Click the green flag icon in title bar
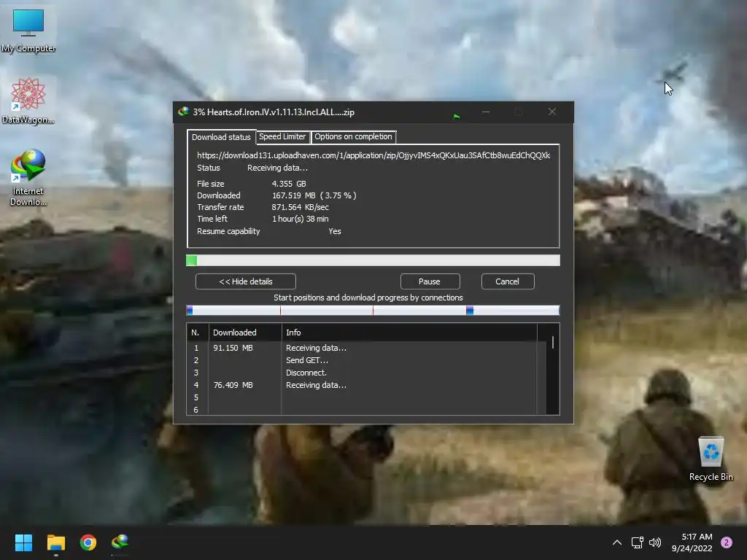The width and height of the screenshot is (747, 560). pos(457,116)
